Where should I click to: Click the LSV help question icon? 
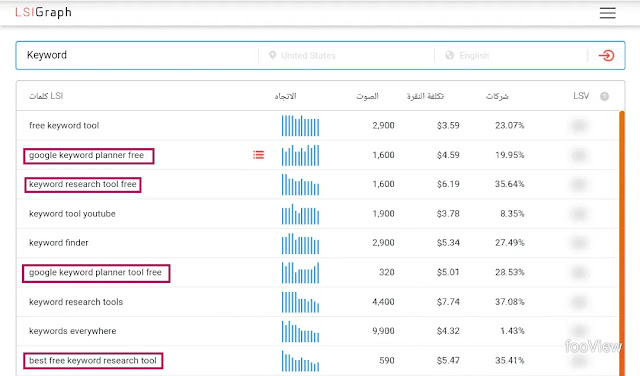[604, 96]
